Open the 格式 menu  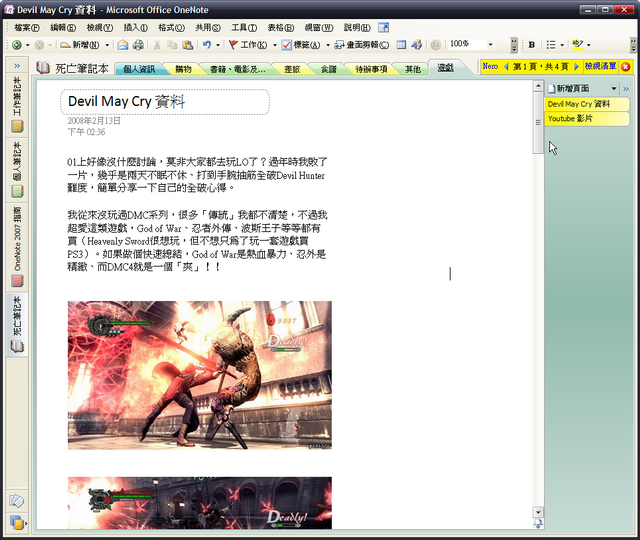tap(171, 27)
